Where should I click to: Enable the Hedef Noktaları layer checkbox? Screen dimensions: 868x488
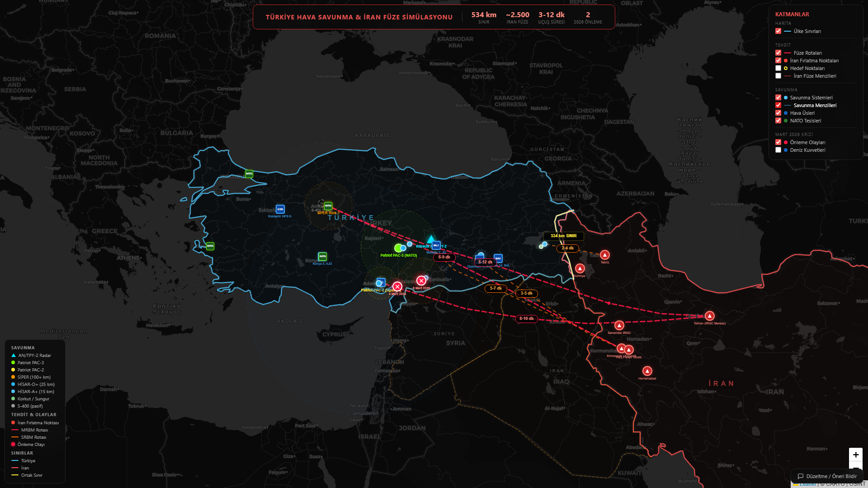point(778,68)
